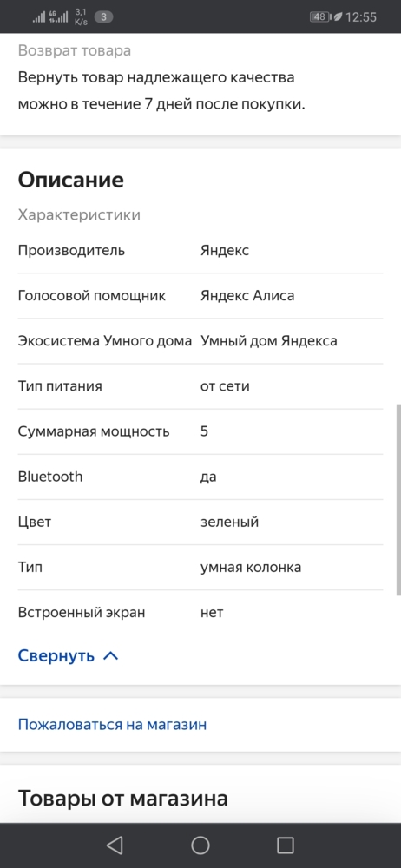Image resolution: width=401 pixels, height=868 pixels.
Task: Tap the Android back navigation triangle
Action: point(115,845)
